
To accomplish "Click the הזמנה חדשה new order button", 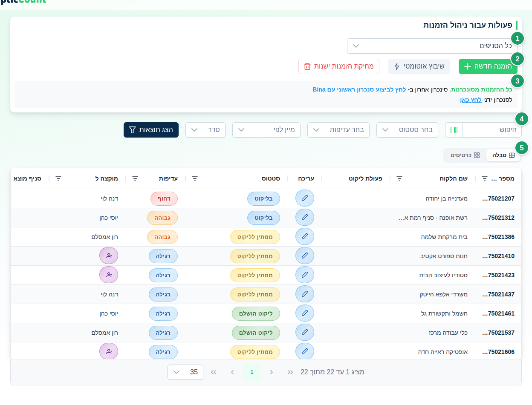I will [x=488, y=66].
